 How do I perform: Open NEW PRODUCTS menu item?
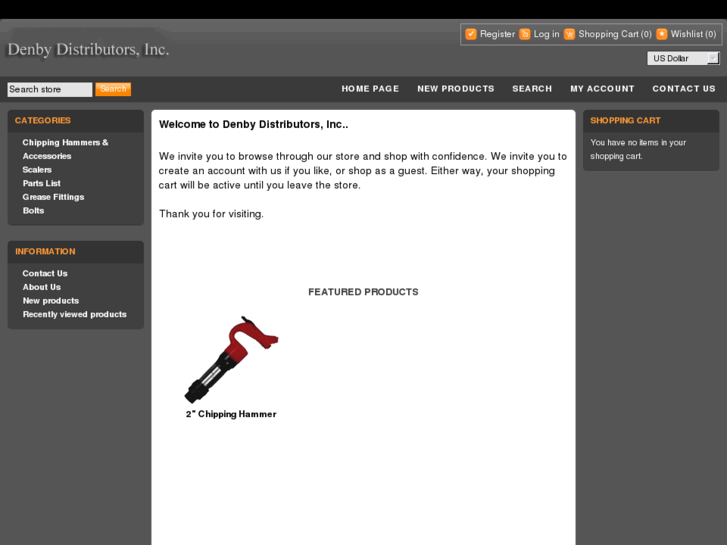click(x=455, y=89)
